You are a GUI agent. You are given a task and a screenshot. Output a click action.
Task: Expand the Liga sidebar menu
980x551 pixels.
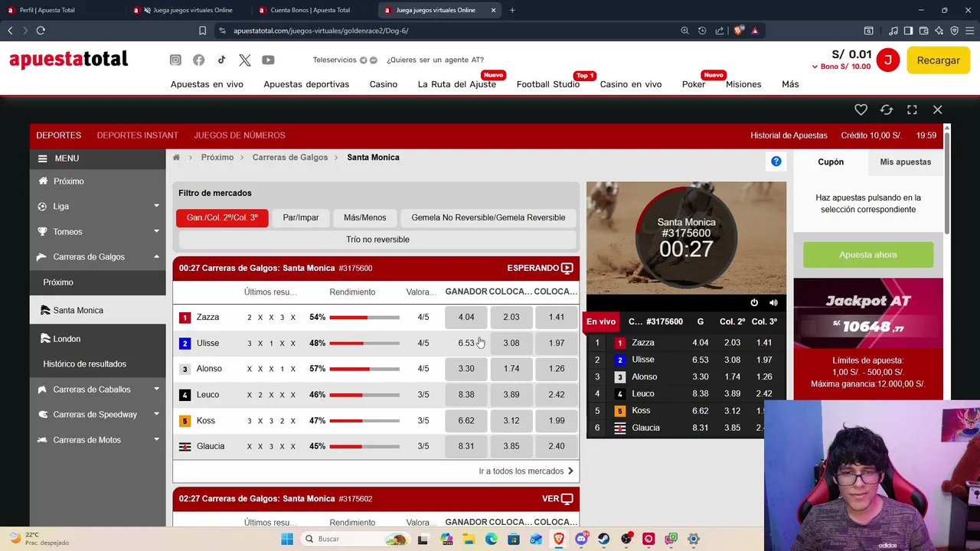(97, 207)
